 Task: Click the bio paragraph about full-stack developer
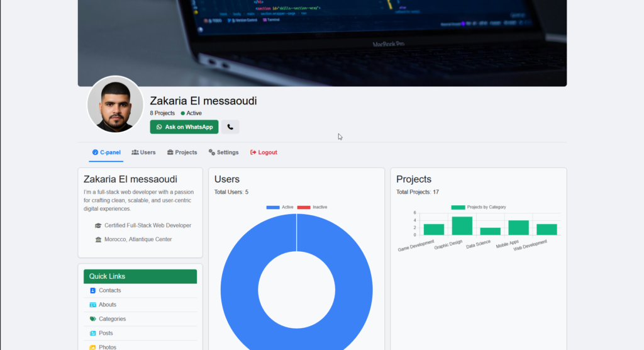click(139, 200)
